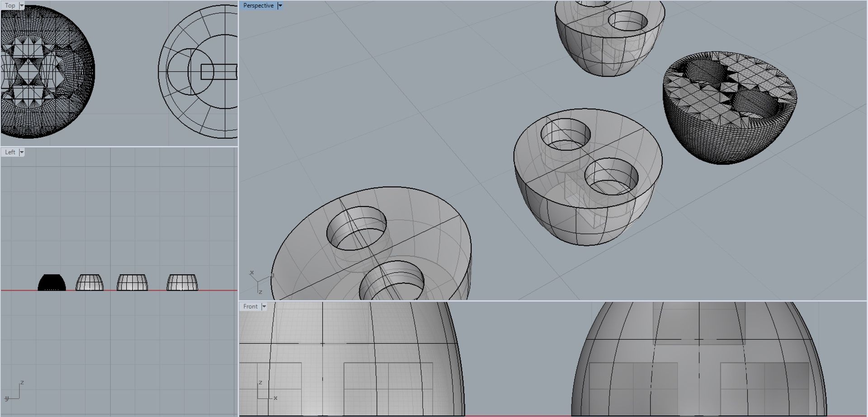Expand the Front viewport dropdown arrow
The image size is (868, 417).
(x=264, y=307)
